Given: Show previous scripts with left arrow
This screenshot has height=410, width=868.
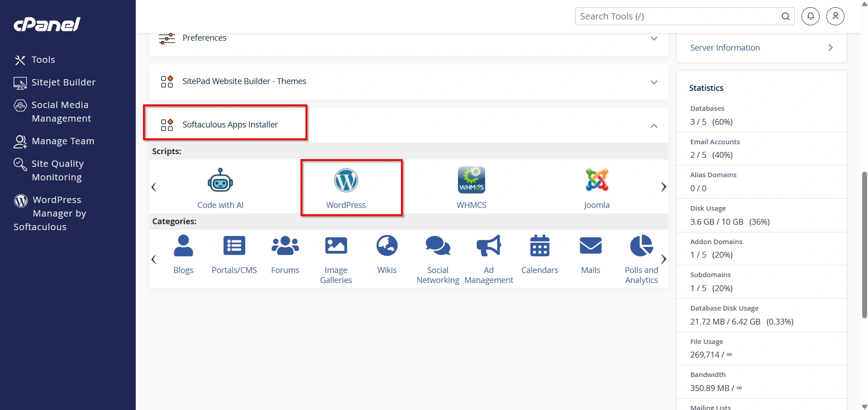Looking at the screenshot, I should point(154,187).
